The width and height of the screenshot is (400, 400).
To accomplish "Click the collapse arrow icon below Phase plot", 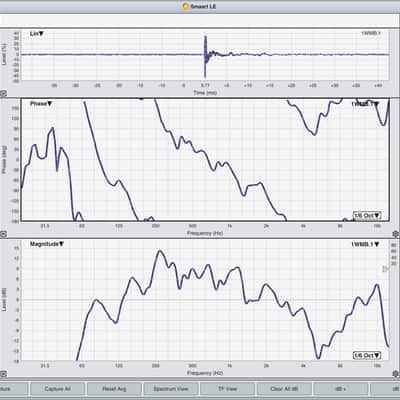I will click(3, 234).
